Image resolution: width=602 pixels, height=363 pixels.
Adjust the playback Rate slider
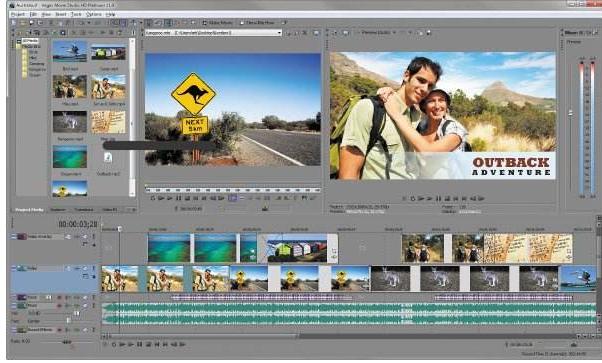click(67, 341)
